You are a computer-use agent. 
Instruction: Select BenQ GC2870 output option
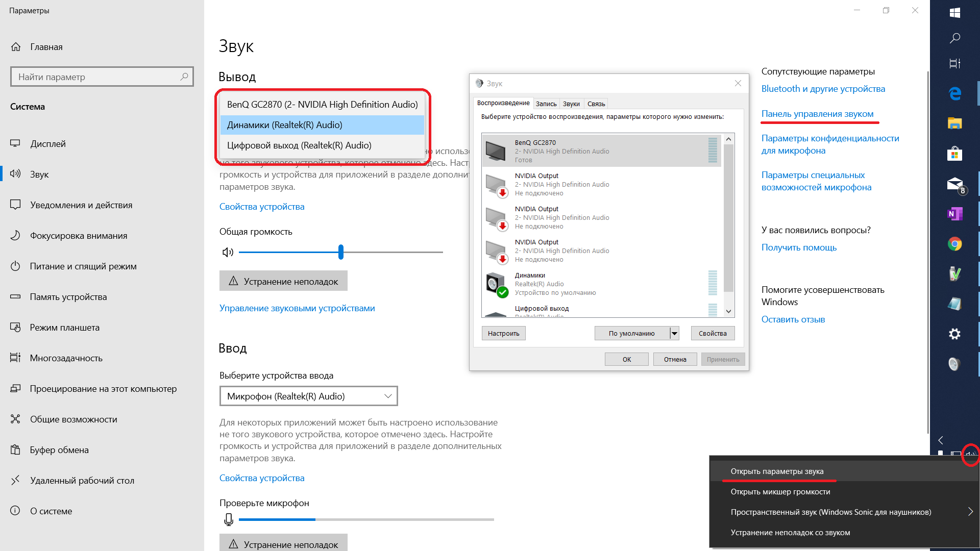point(322,105)
